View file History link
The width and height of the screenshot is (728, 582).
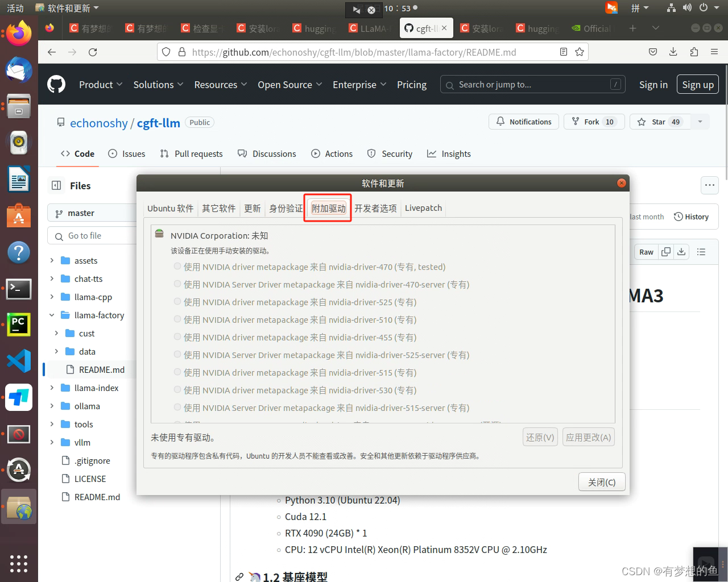[x=691, y=217]
